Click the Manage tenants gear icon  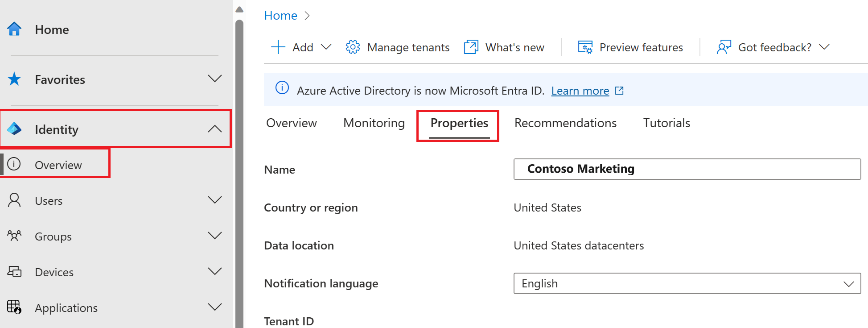[x=353, y=47]
